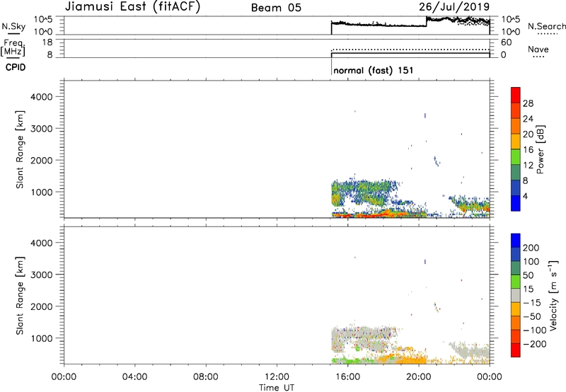Click the "4000" tick on the power panel

pyautogui.click(x=41, y=97)
